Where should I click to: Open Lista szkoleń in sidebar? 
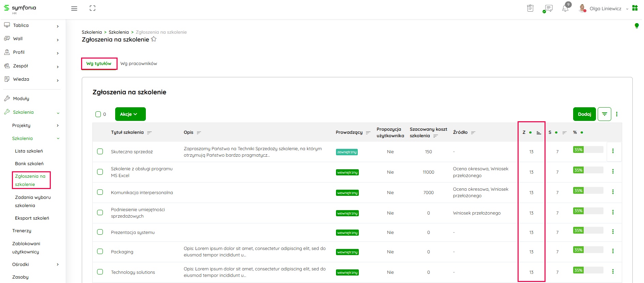coord(29,151)
